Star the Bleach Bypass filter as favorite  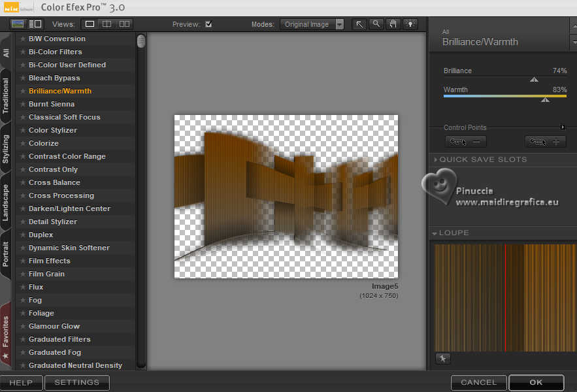click(23, 78)
